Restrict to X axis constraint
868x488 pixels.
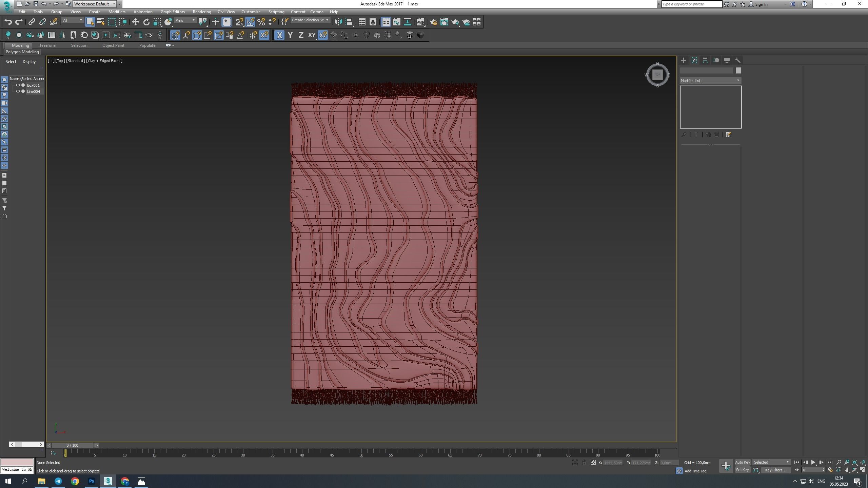(279, 35)
